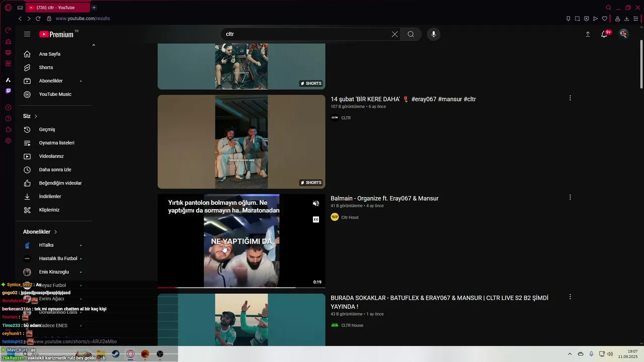
Task: Open the Balmain - Organize video title
Action: click(x=384, y=199)
